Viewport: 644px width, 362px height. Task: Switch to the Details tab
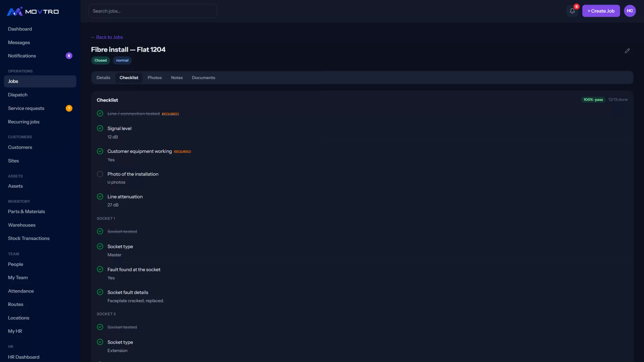click(103, 77)
